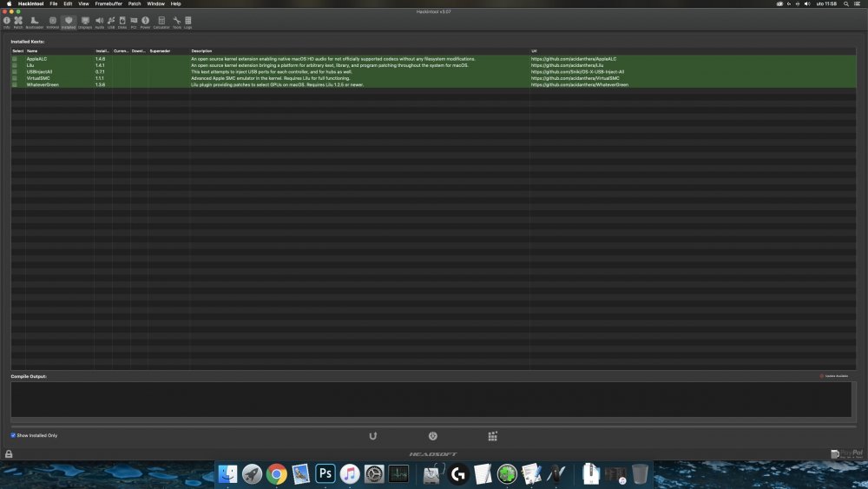Open the Displays monitor icon section
The width and height of the screenshot is (868, 489).
coord(85,23)
